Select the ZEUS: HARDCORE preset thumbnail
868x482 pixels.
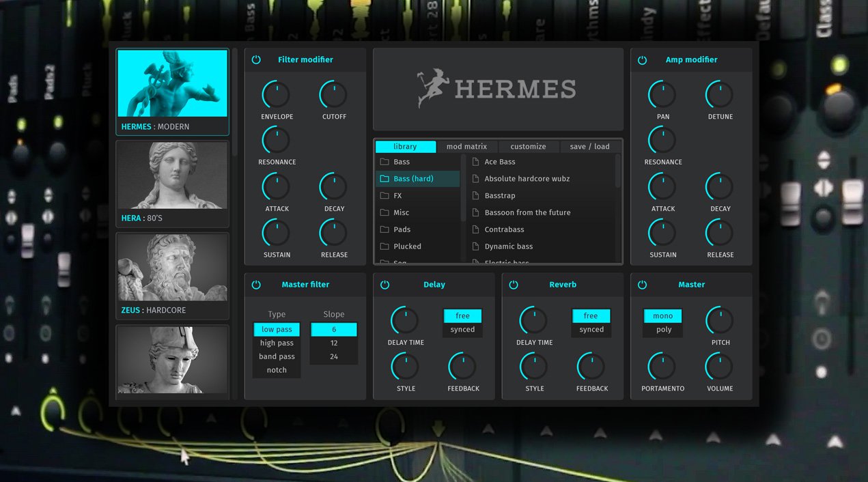172,273
